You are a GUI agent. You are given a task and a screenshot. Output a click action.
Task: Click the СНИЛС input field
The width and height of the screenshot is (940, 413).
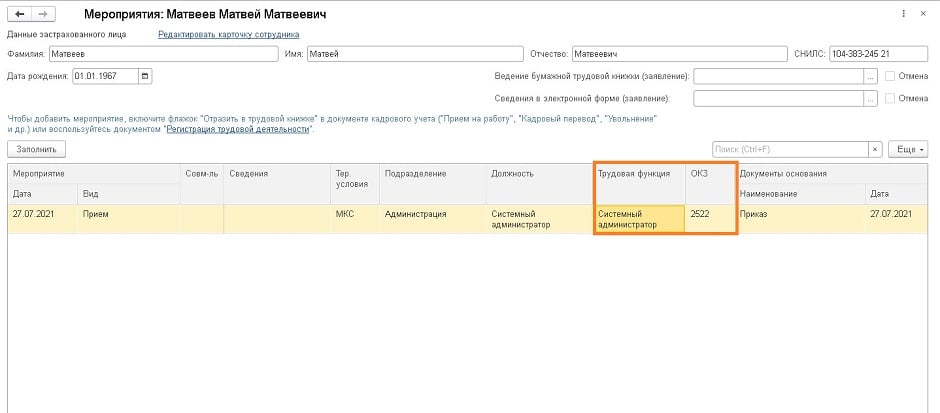click(x=878, y=54)
